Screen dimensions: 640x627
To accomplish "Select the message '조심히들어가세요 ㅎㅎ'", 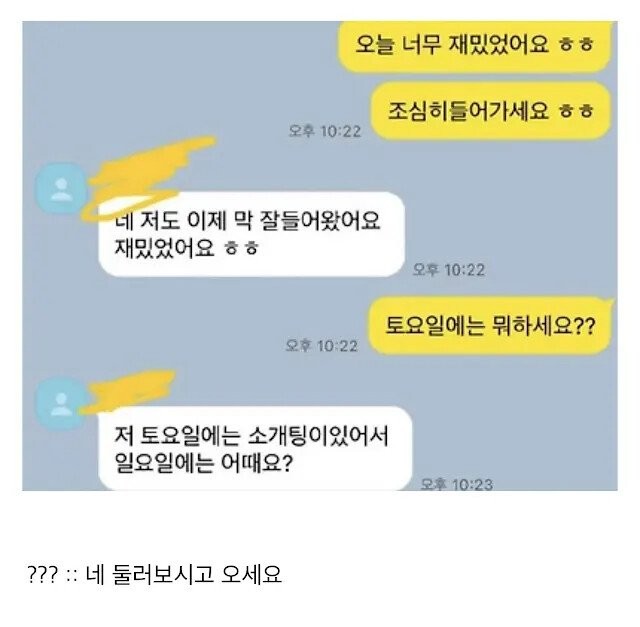I will coord(490,111).
